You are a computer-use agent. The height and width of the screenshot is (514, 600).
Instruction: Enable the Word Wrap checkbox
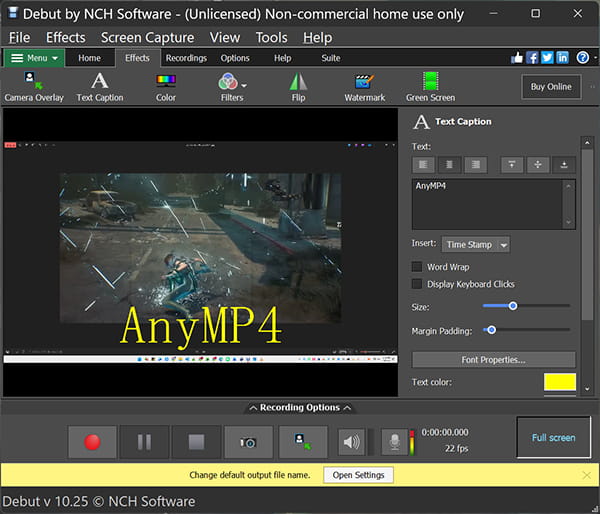pyautogui.click(x=417, y=267)
